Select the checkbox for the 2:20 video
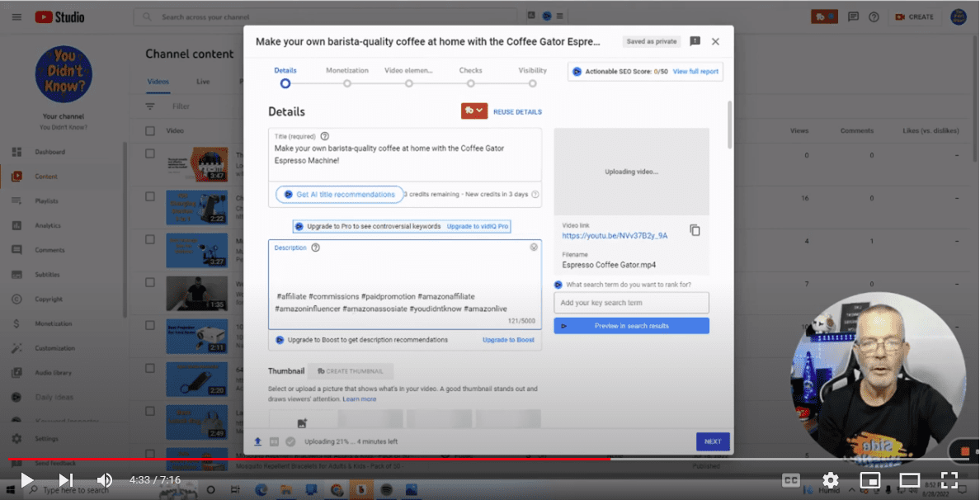This screenshot has width=980, height=500. pyautogui.click(x=150, y=368)
